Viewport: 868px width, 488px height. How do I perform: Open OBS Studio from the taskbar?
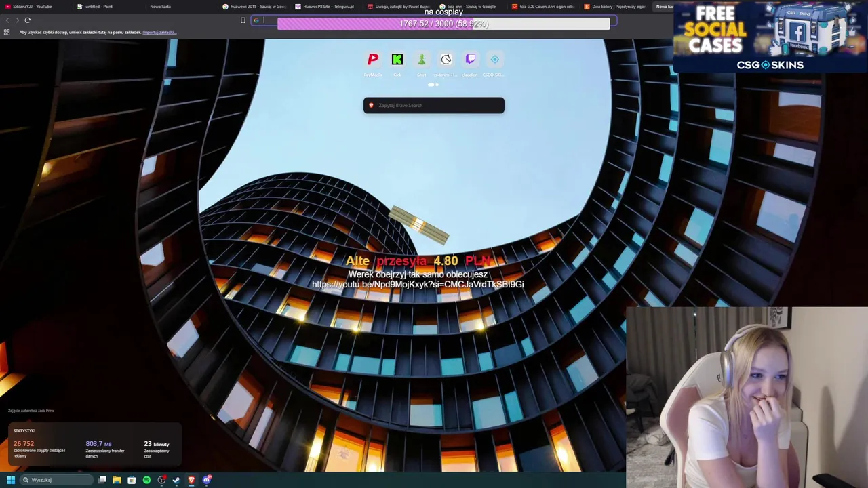[161, 480]
